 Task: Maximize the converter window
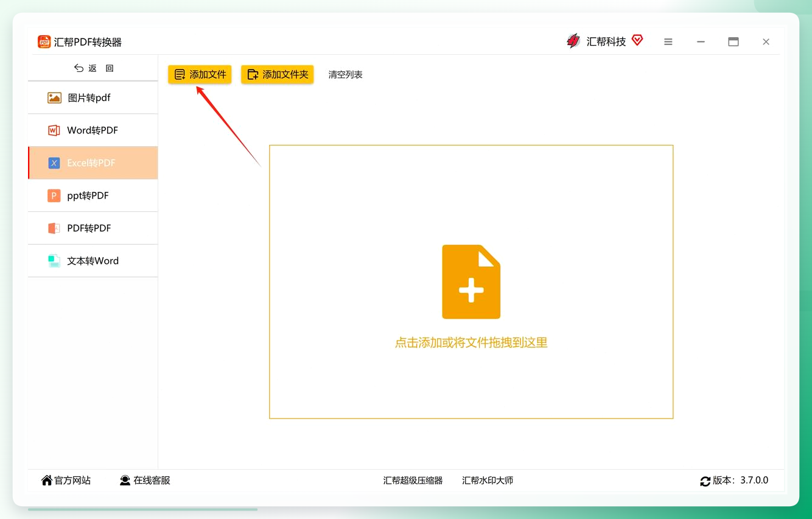point(733,42)
